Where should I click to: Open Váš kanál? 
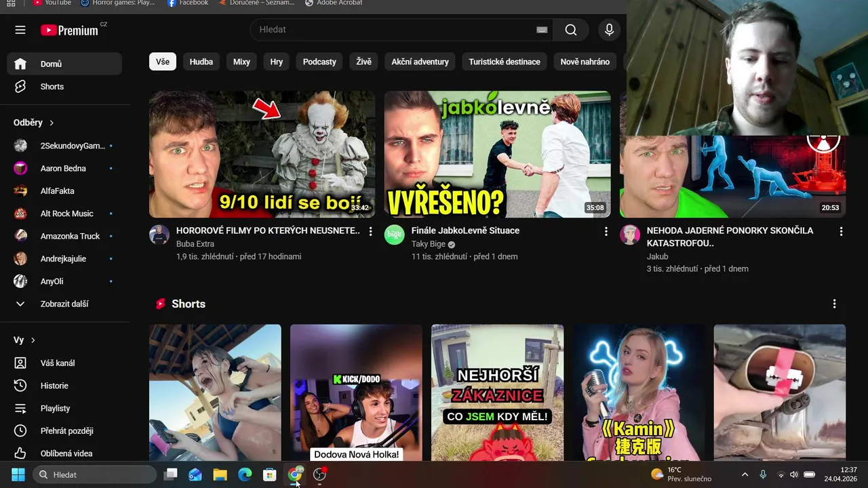click(64, 363)
